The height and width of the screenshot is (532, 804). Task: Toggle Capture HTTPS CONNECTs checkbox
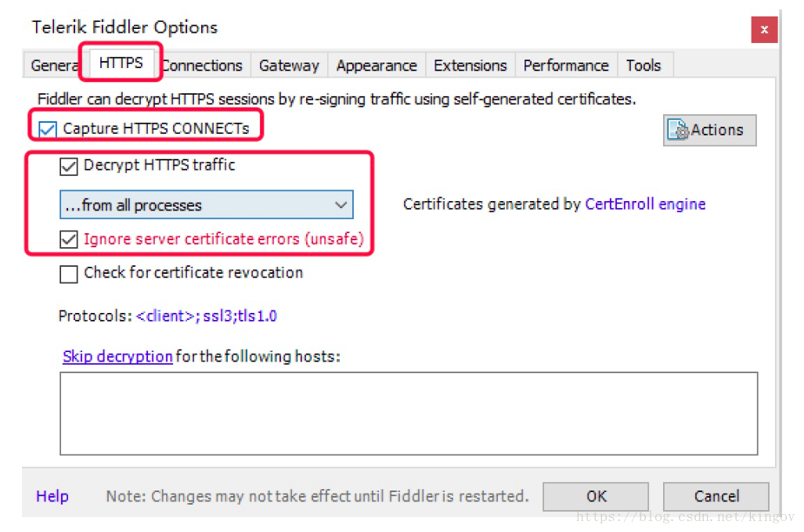pos(48,128)
